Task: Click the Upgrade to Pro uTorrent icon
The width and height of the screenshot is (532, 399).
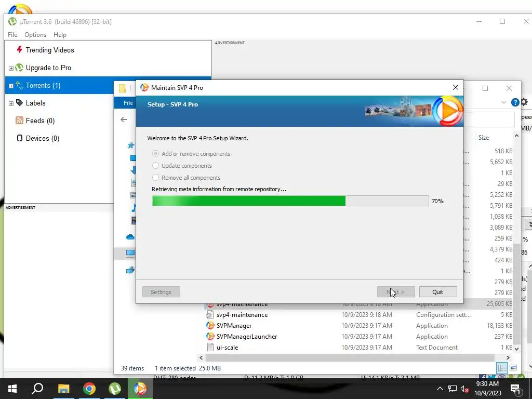Action: (19, 68)
